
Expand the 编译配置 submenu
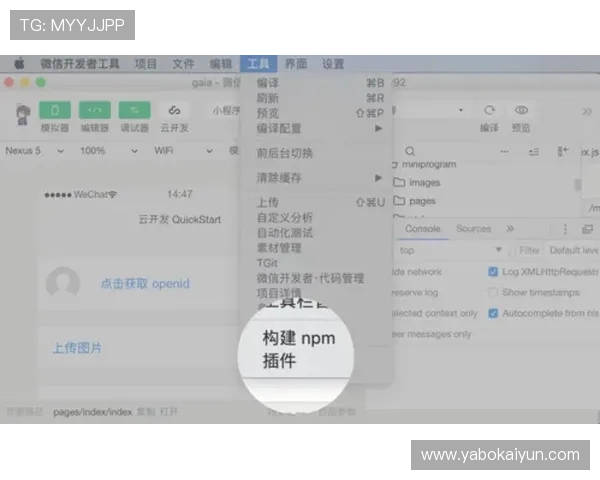tap(316, 128)
